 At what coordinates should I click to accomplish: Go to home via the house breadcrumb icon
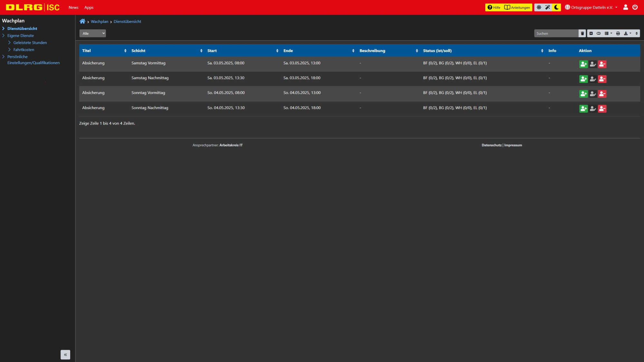coord(82,22)
